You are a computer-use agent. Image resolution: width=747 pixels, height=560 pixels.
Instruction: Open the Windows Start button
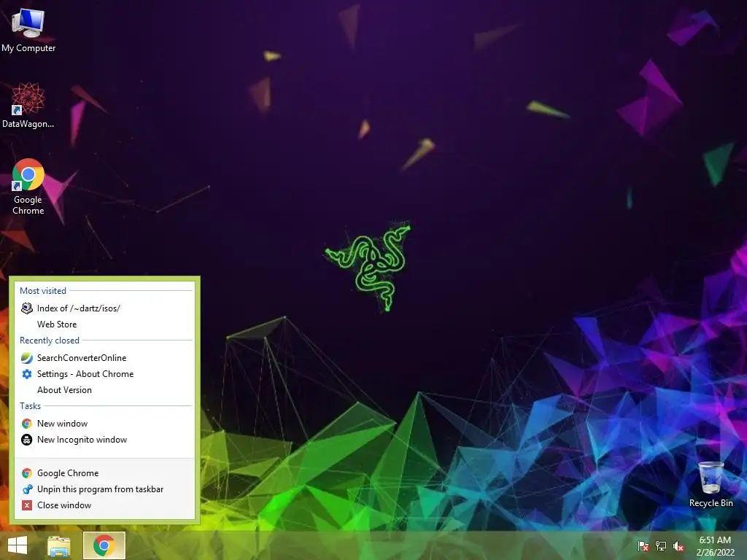point(18,545)
